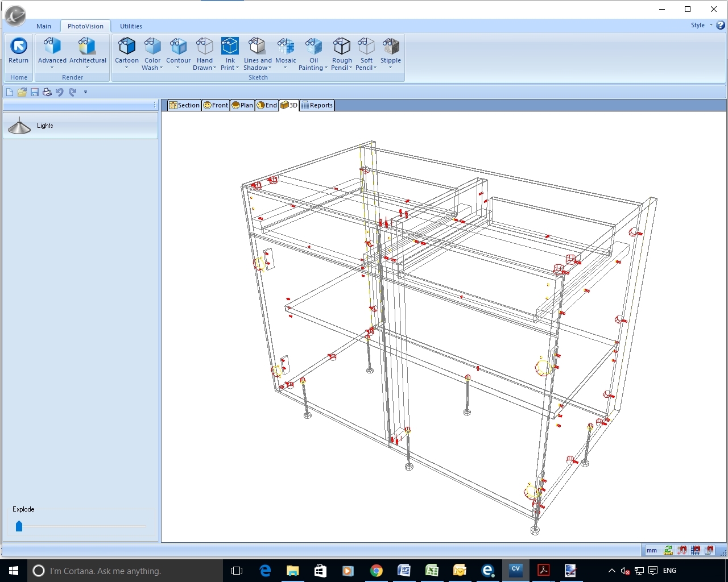
Task: Click the Redo arrow icon
Action: point(72,92)
